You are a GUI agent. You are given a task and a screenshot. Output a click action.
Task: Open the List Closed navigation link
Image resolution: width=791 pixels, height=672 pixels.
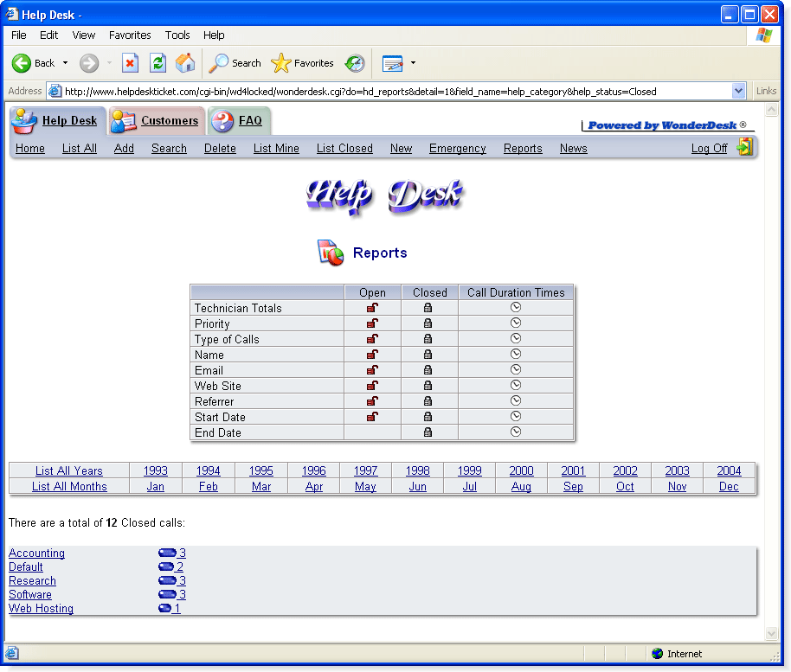click(x=344, y=148)
